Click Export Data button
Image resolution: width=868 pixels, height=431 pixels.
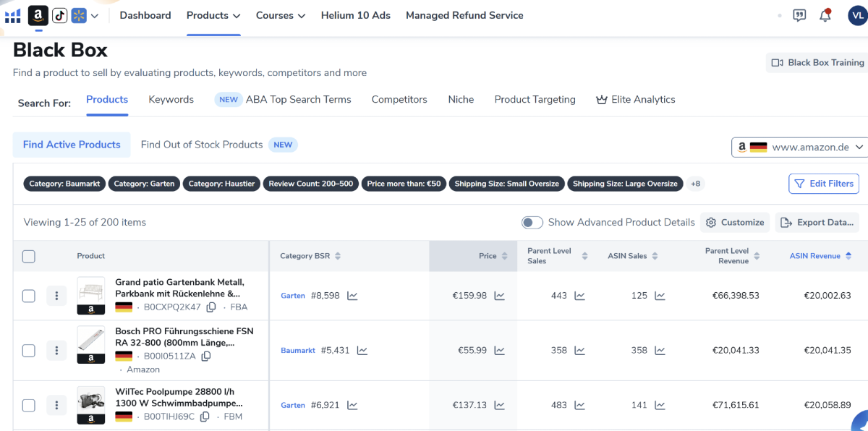click(x=817, y=223)
